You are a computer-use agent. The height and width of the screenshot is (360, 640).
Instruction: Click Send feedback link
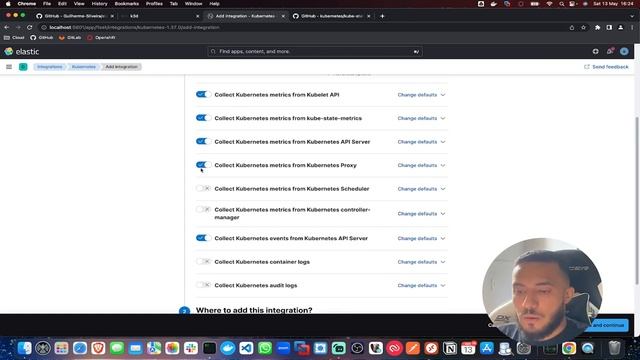pos(606,67)
